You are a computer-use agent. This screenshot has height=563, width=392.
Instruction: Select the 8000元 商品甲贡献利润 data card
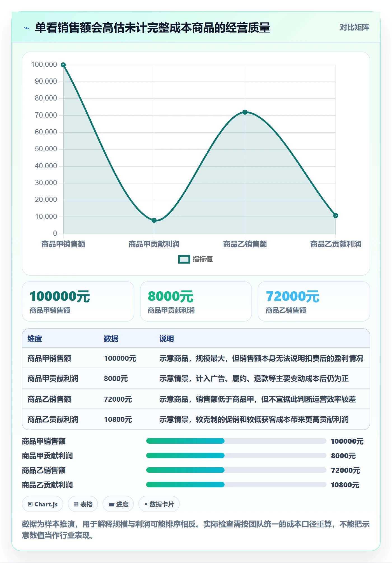point(196,301)
